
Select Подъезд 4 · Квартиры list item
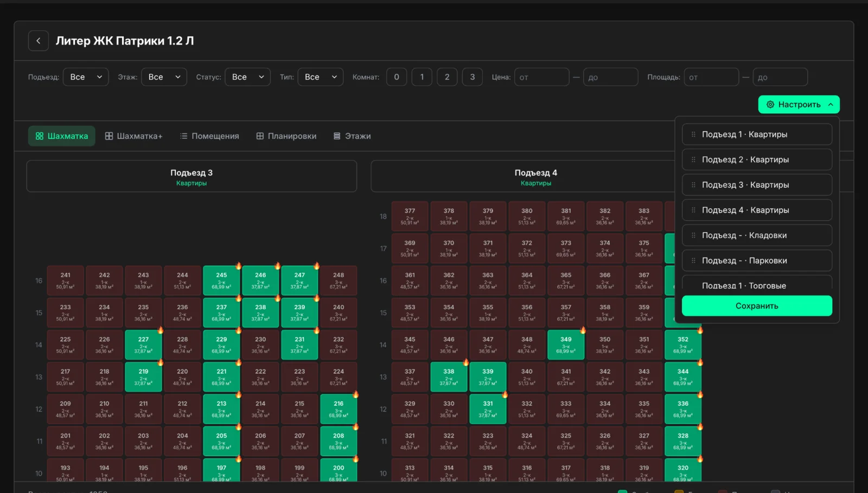pyautogui.click(x=757, y=210)
